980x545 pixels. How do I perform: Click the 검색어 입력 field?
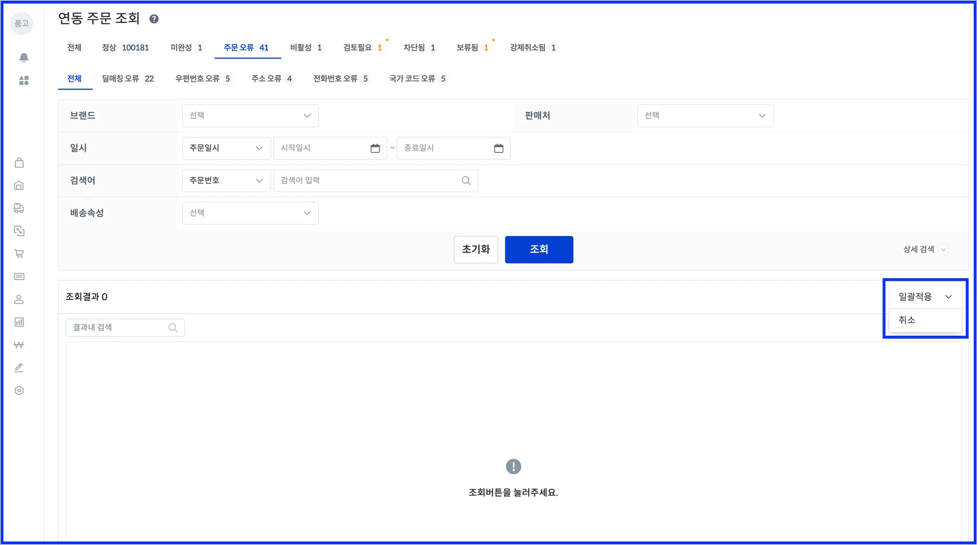point(368,181)
